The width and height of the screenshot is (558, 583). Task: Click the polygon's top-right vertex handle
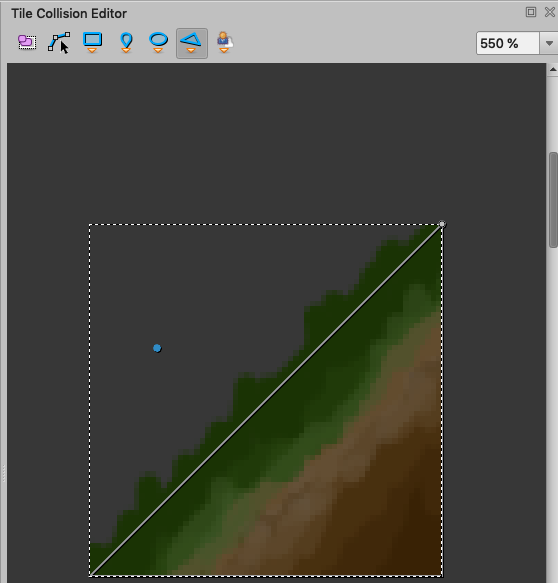(442, 224)
